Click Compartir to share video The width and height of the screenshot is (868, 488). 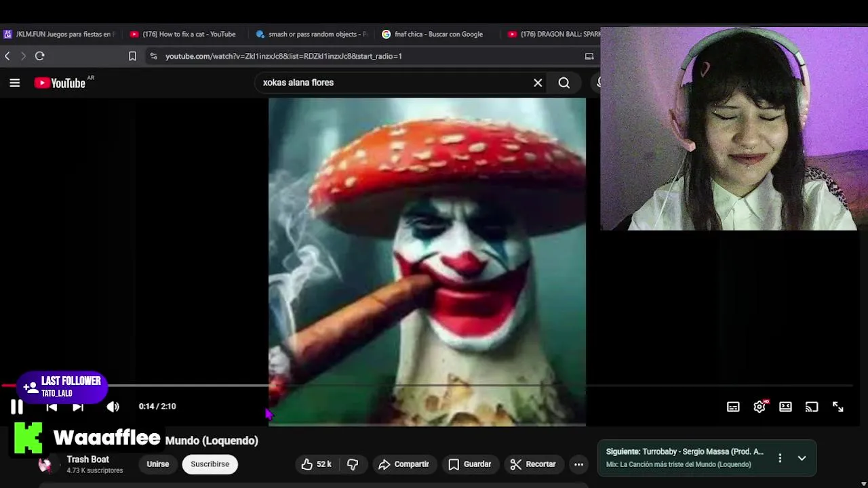[403, 464]
